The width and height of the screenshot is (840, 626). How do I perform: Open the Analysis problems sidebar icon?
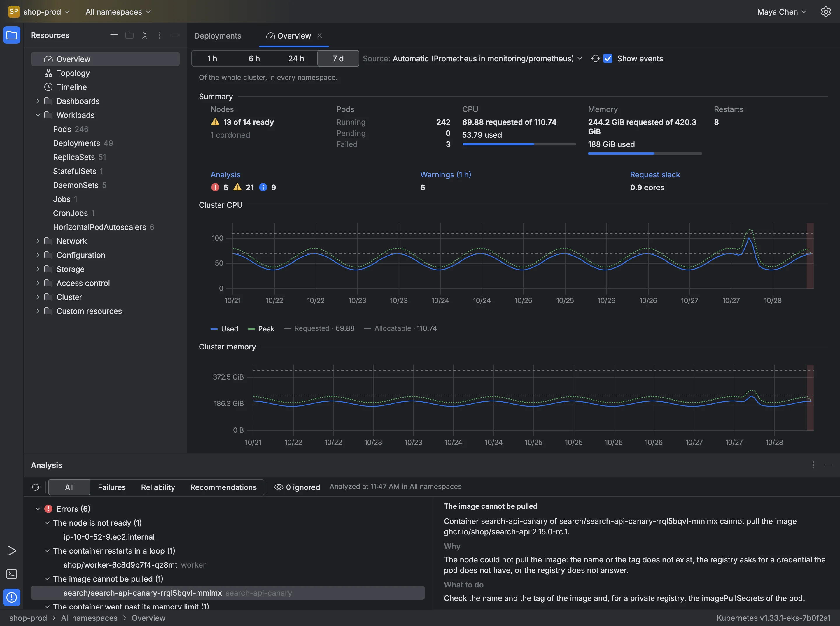coord(12,597)
